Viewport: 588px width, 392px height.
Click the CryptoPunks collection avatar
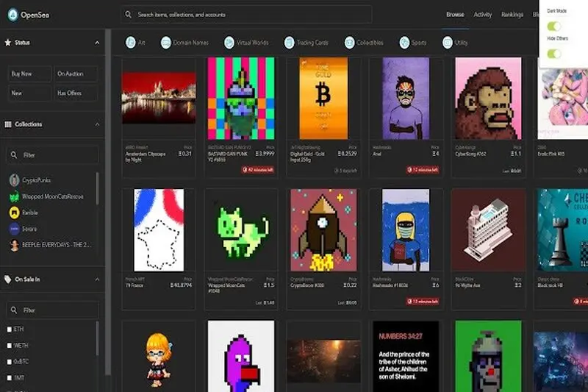[x=14, y=180]
